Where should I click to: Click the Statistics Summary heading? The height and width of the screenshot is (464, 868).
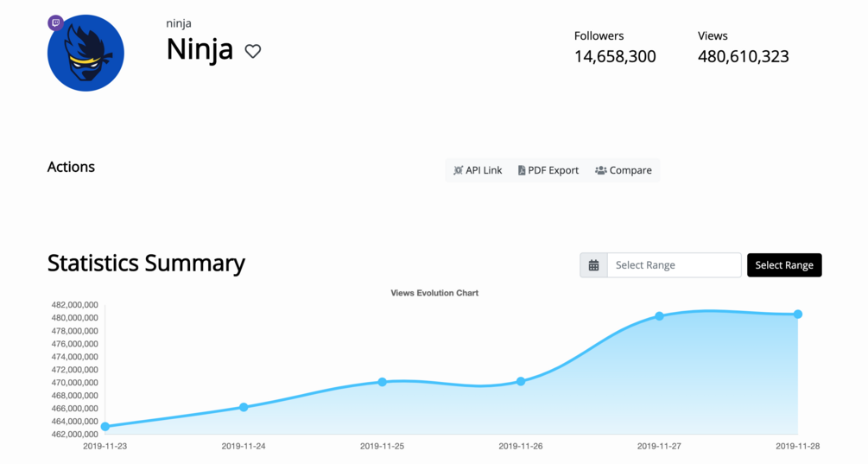click(x=146, y=263)
